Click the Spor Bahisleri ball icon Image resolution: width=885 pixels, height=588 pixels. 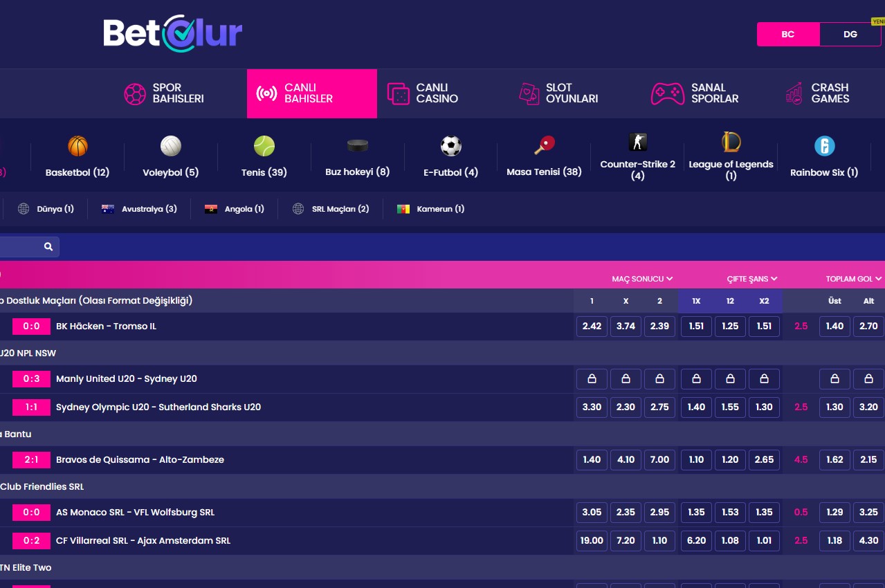[x=135, y=93]
